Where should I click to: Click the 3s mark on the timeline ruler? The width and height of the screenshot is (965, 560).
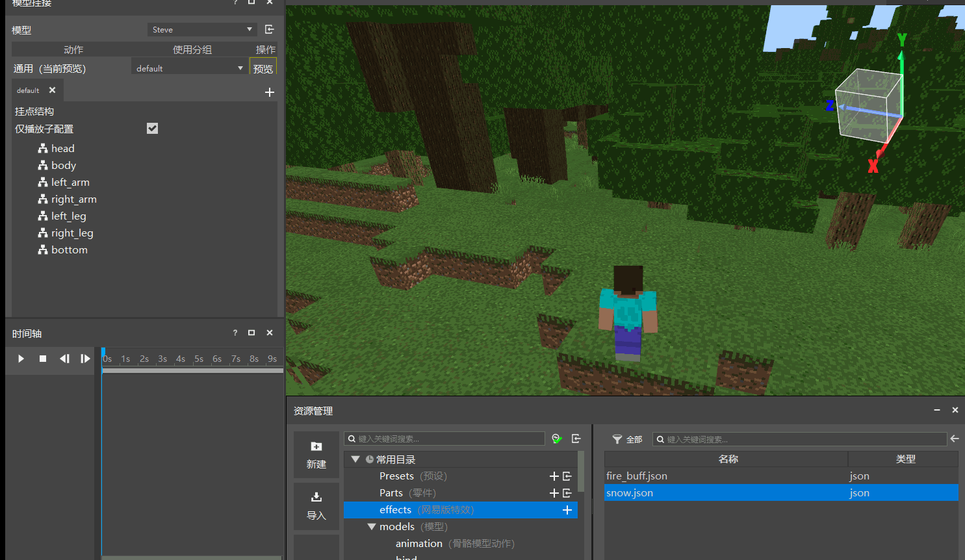click(x=162, y=359)
